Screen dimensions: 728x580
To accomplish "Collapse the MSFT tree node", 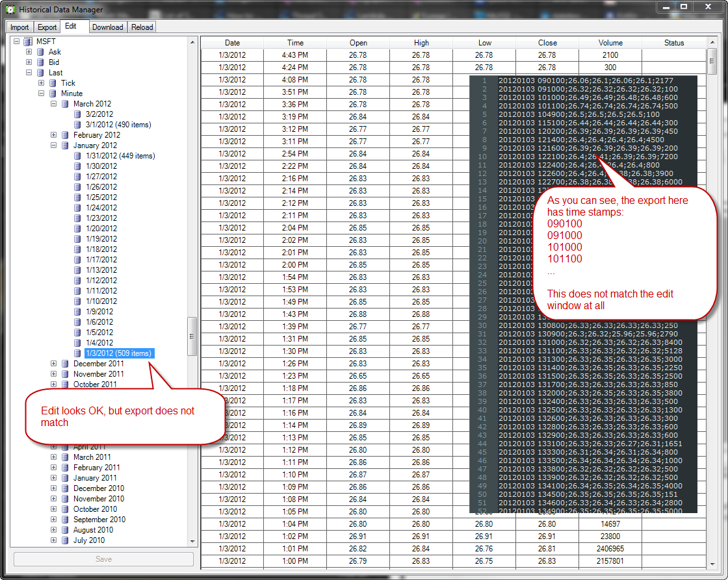I will [16, 42].
